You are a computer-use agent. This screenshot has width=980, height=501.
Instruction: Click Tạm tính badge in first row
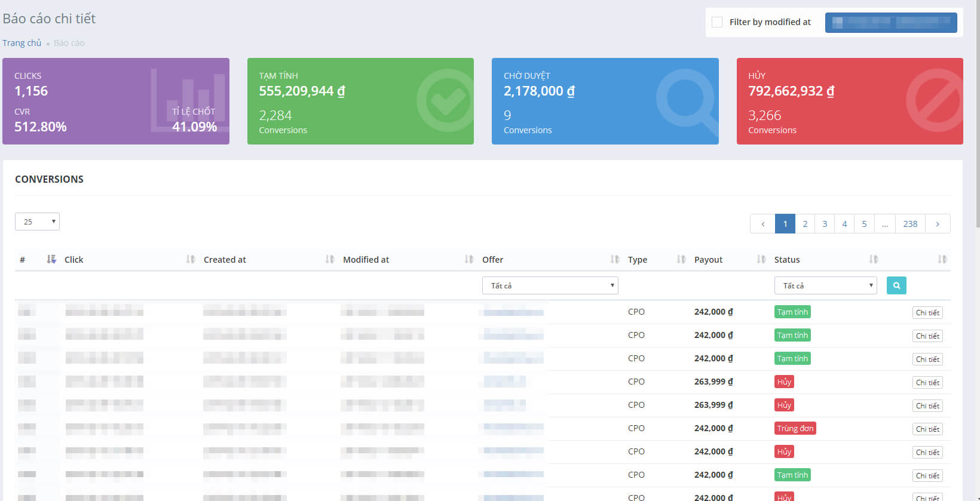792,312
